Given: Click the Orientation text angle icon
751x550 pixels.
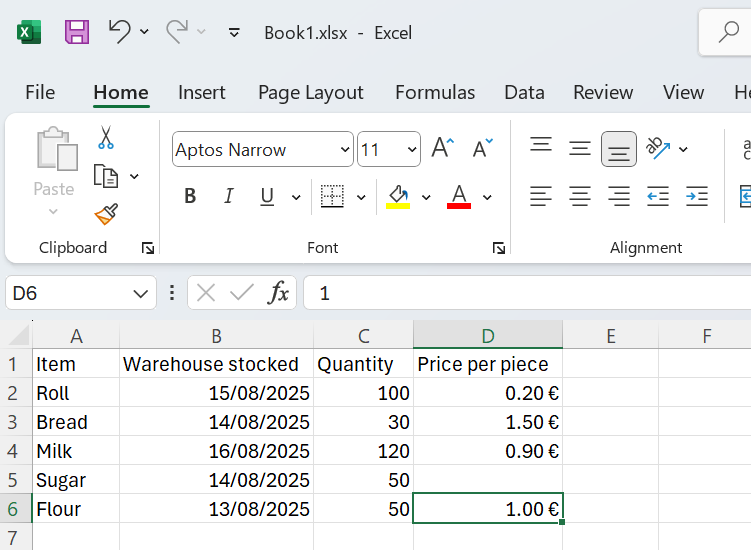Looking at the screenshot, I should click(x=658, y=148).
